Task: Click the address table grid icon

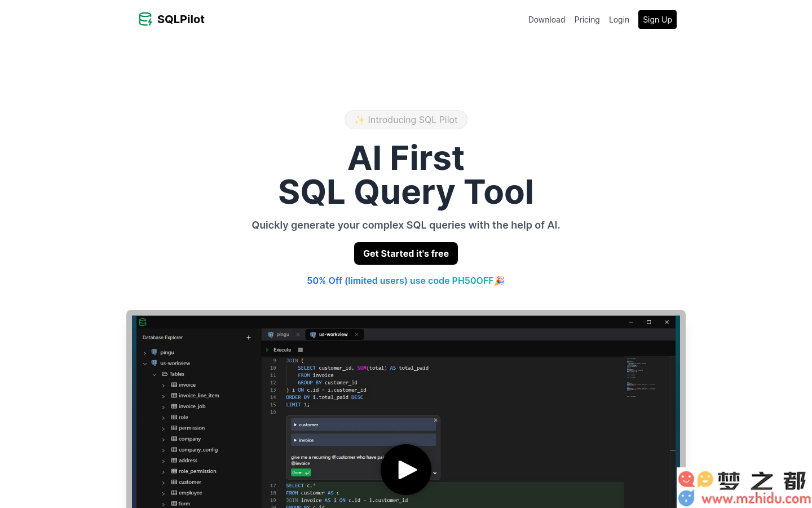Action: coord(174,460)
